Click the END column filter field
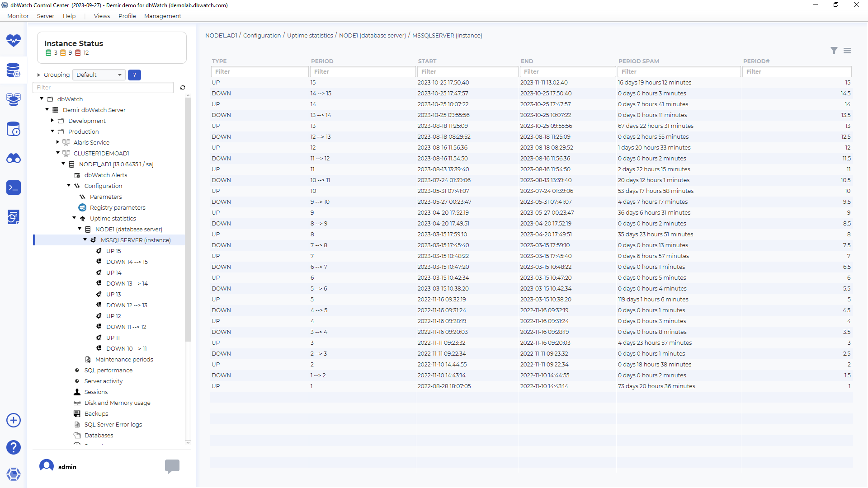The height and width of the screenshot is (488, 868). tap(568, 72)
